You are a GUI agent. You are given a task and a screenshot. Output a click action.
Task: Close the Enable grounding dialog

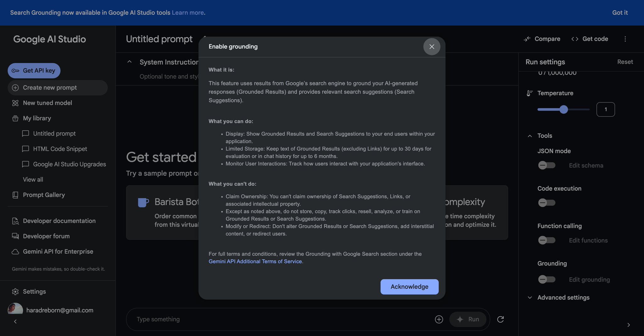[x=431, y=47]
